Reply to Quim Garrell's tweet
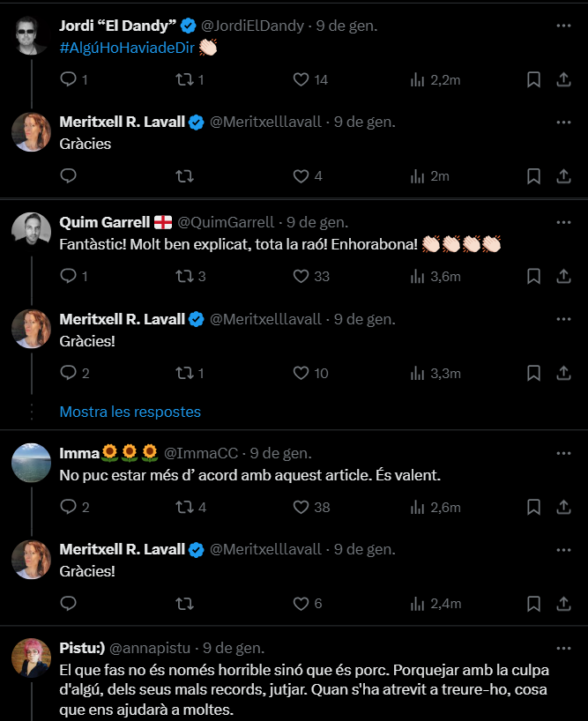The image size is (588, 721). coord(69,276)
